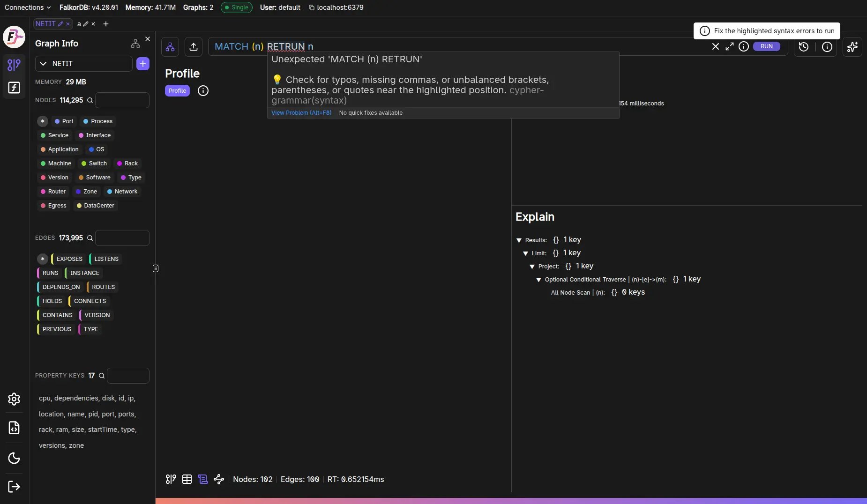867x504 pixels.
Task: Switch to graph view icon at bottom
Action: [x=171, y=479]
